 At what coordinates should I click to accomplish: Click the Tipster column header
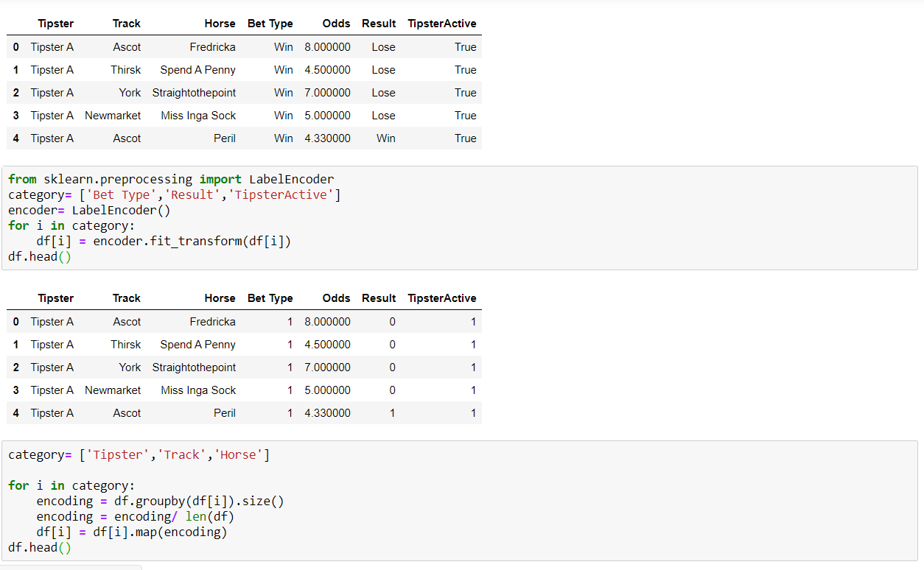coord(55,23)
